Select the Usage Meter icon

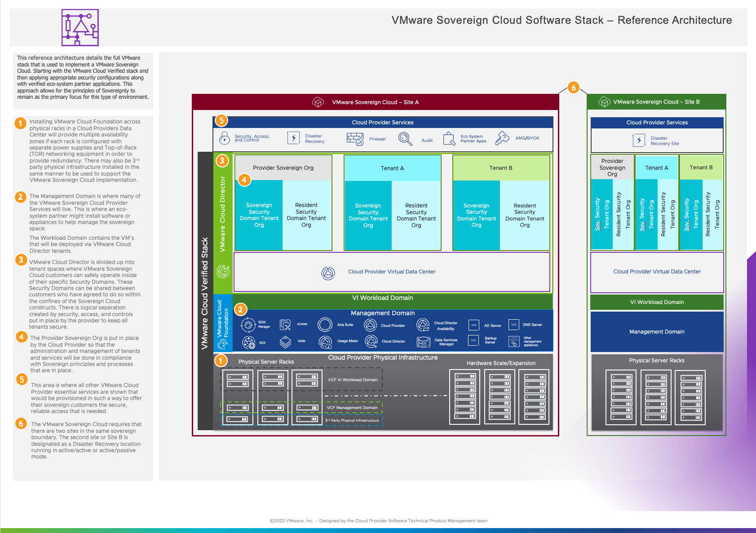(x=325, y=342)
